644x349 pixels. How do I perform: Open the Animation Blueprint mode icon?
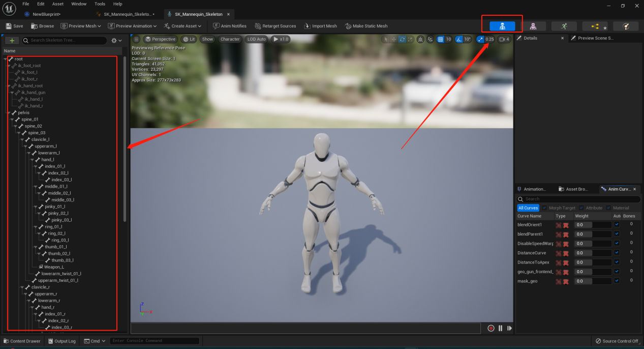(595, 26)
